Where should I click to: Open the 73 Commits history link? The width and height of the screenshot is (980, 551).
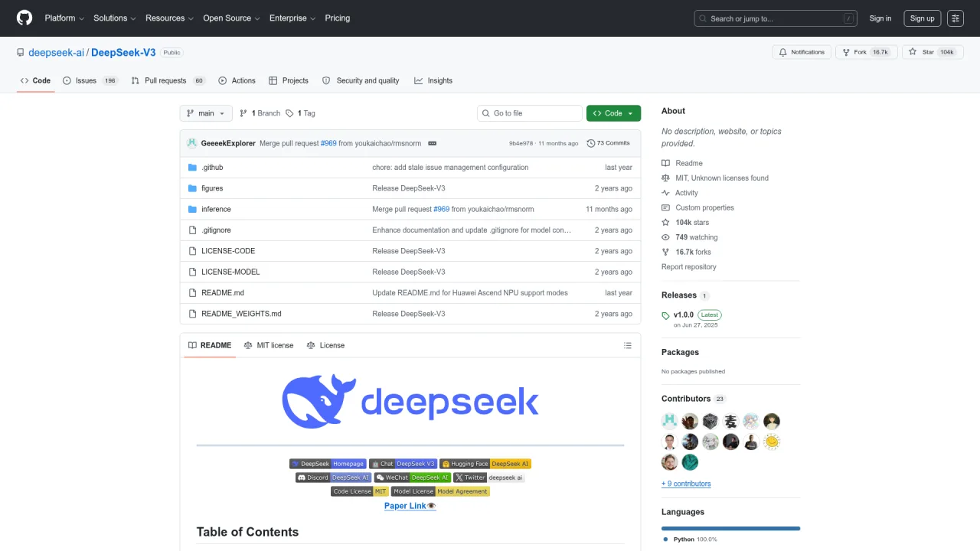[x=608, y=143]
